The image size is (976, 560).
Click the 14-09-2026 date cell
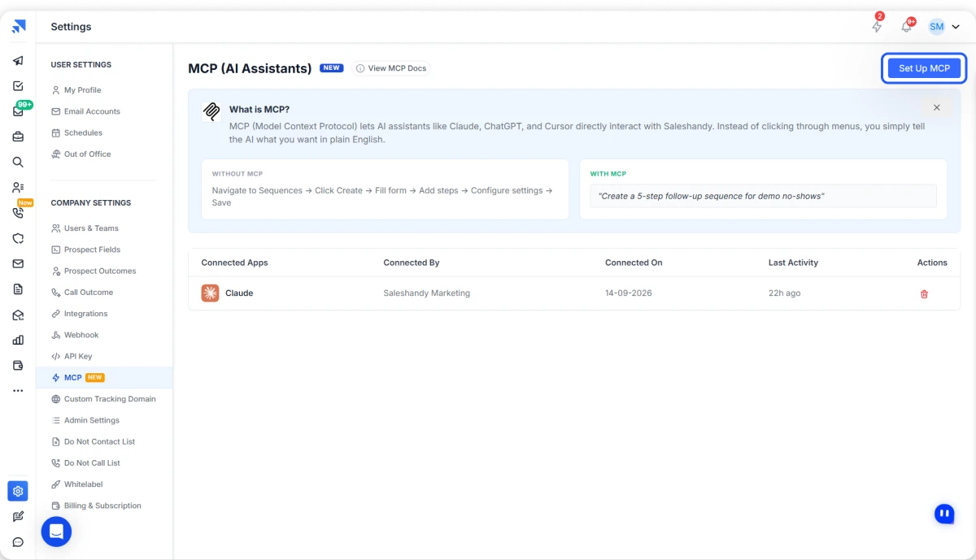coord(628,293)
